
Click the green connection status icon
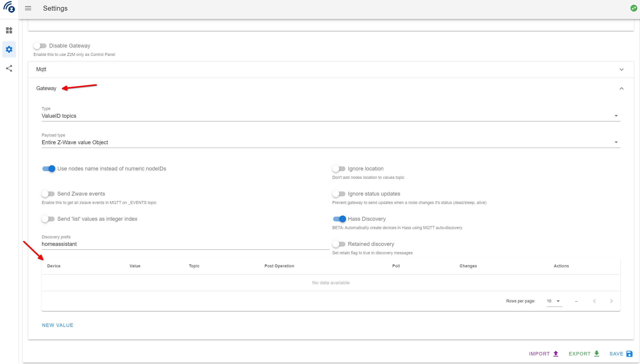[x=633, y=8]
